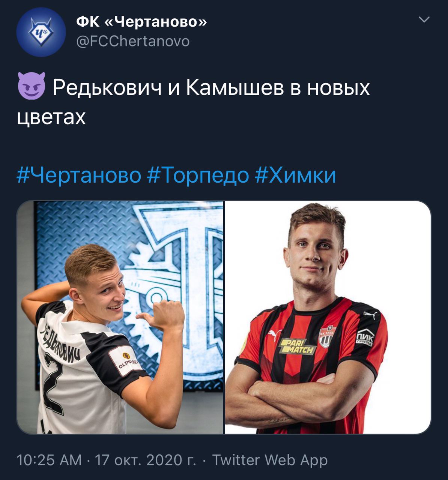Open the #Торпедо hashtag

(x=198, y=175)
